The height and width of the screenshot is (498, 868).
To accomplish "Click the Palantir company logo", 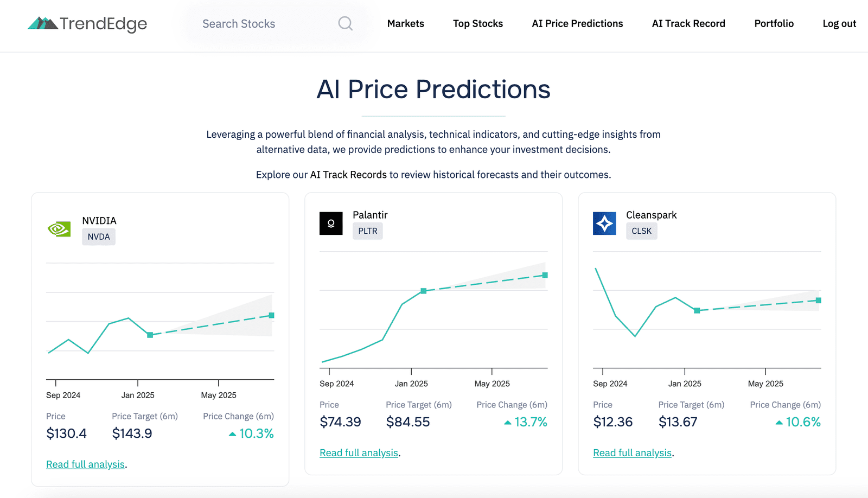I will point(331,223).
